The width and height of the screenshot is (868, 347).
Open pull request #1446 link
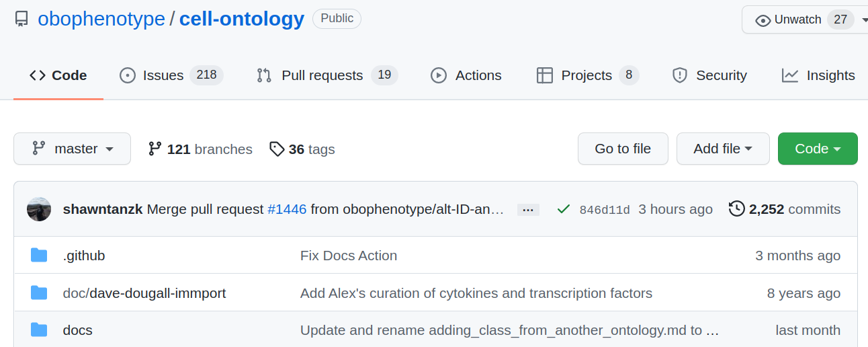(x=287, y=209)
